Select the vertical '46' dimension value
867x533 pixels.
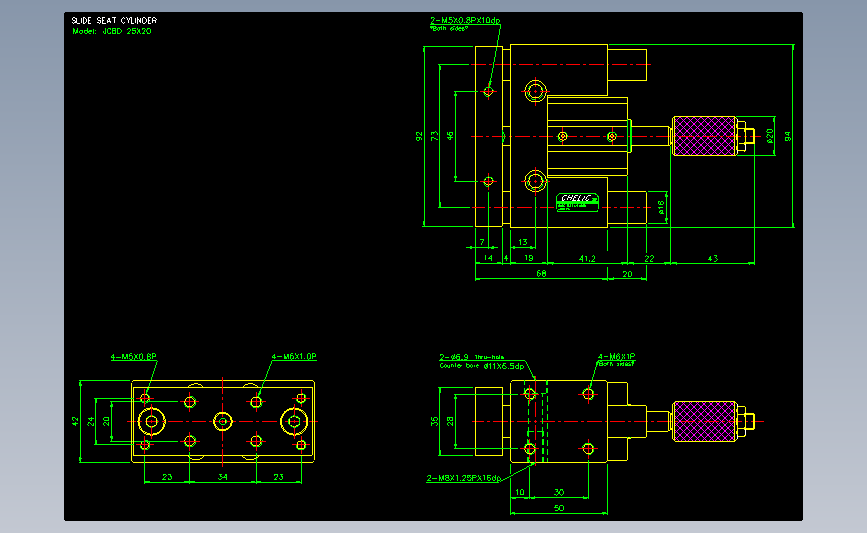pos(451,135)
